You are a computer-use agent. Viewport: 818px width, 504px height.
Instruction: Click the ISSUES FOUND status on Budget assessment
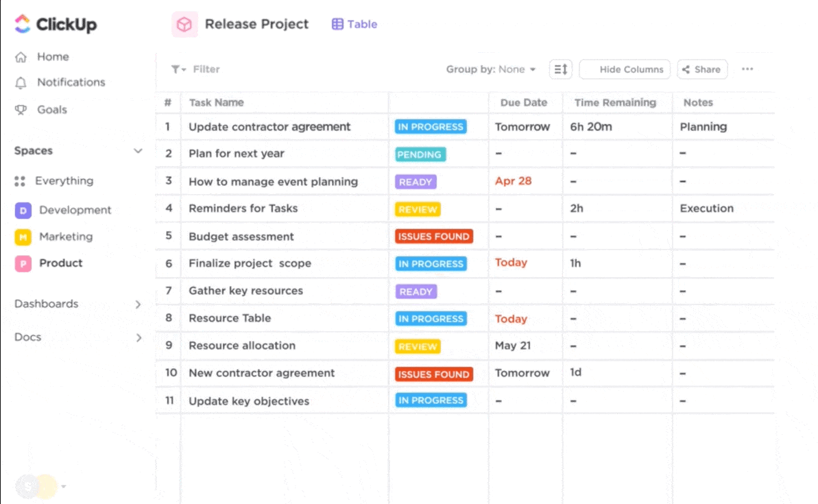[x=434, y=236]
